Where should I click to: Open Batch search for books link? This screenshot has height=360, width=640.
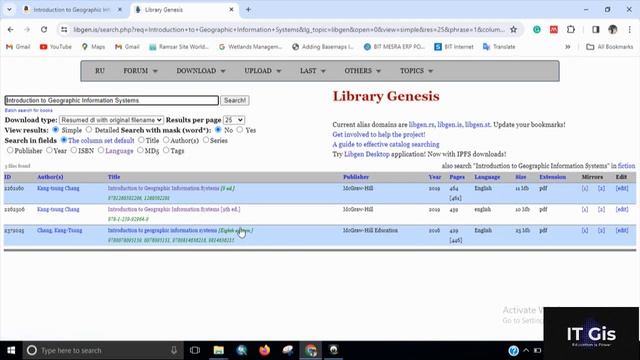point(29,110)
